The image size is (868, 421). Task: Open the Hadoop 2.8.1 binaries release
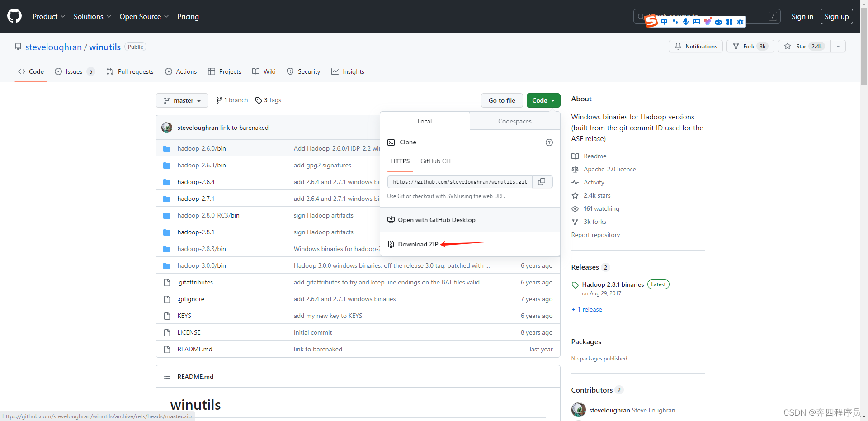click(x=613, y=284)
